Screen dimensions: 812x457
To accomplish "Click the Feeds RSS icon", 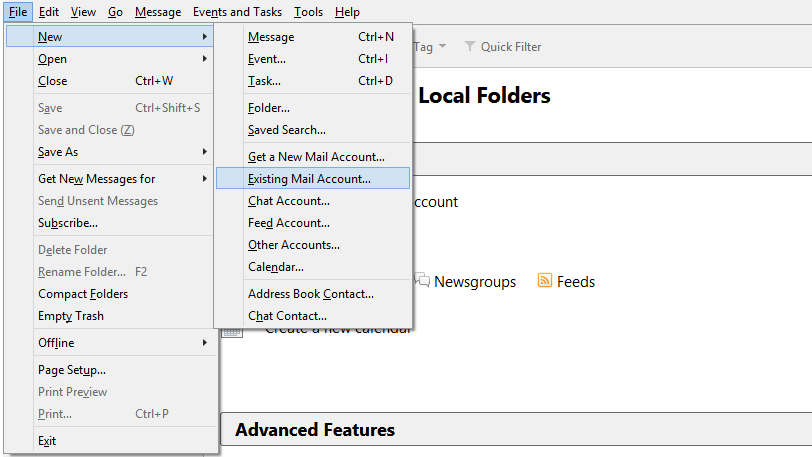I will (x=545, y=280).
